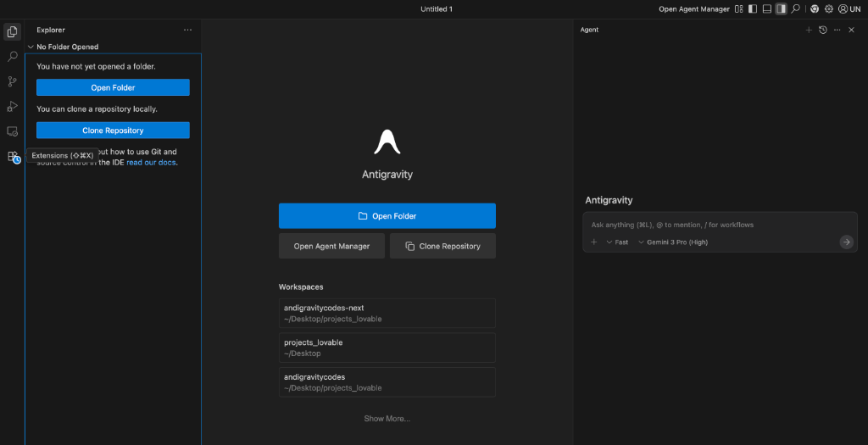The image size is (868, 445).
Task: Close the Agent panel
Action: pos(851,30)
